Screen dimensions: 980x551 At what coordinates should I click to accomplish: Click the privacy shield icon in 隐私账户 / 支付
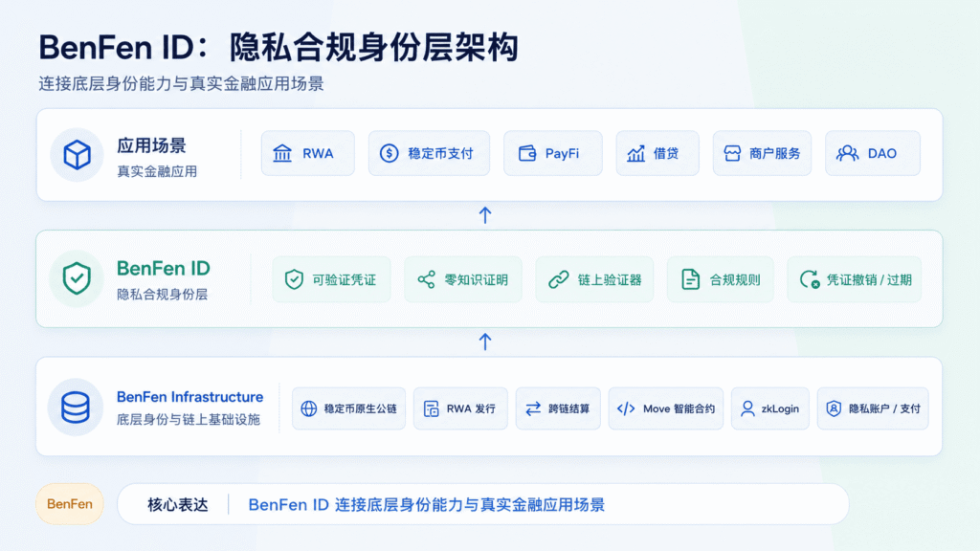pos(834,408)
